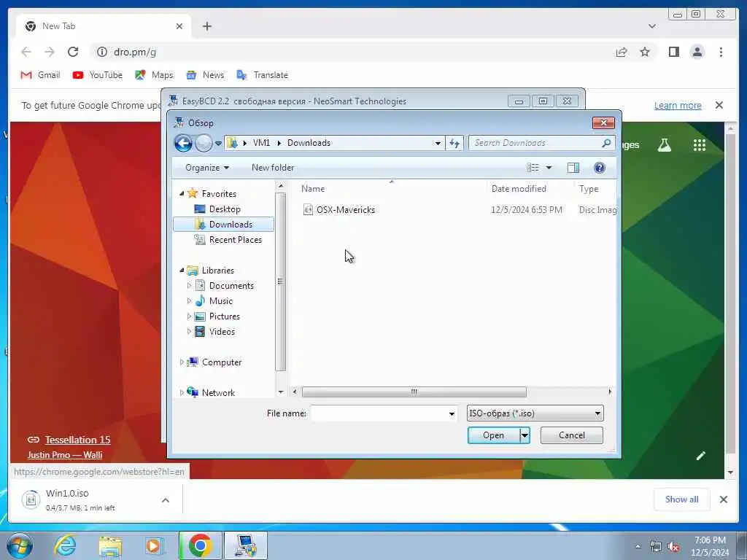Open Win1.0.iso download options chevron
747x560 pixels.
(166, 500)
